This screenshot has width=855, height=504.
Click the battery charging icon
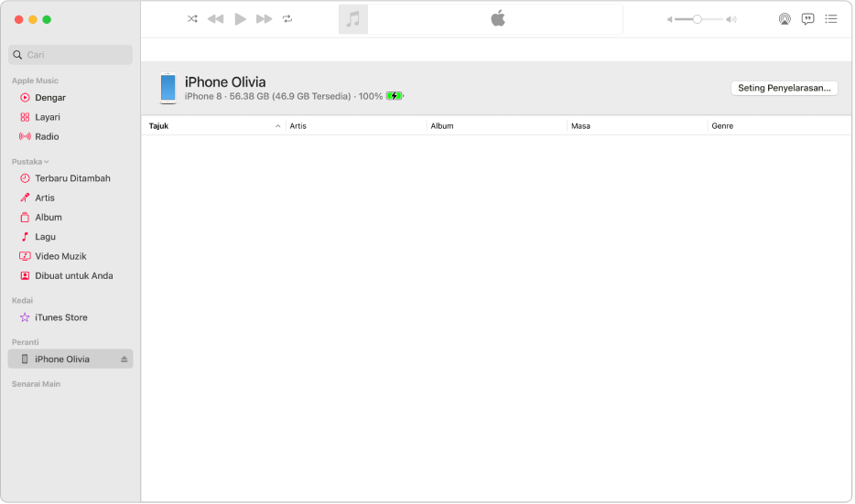(395, 96)
